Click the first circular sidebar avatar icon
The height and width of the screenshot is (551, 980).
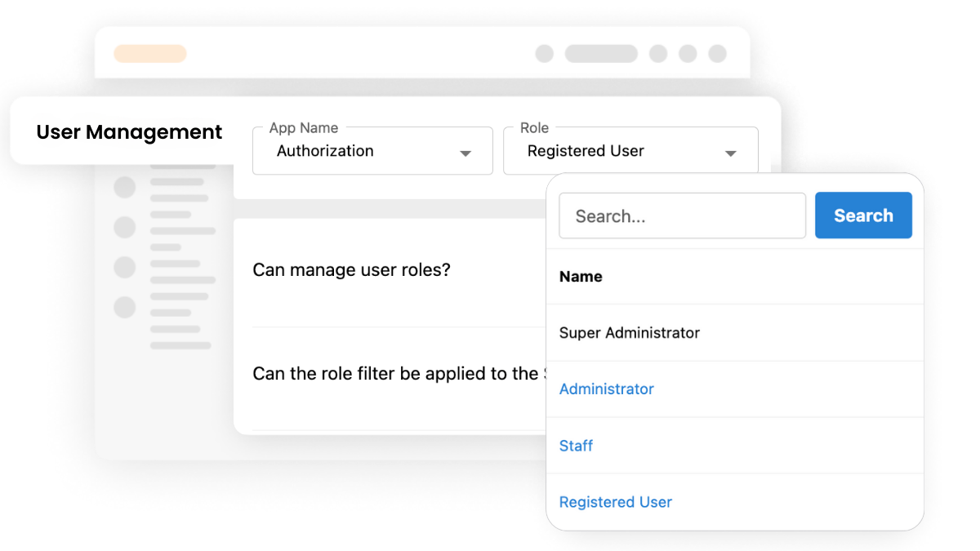(x=124, y=187)
